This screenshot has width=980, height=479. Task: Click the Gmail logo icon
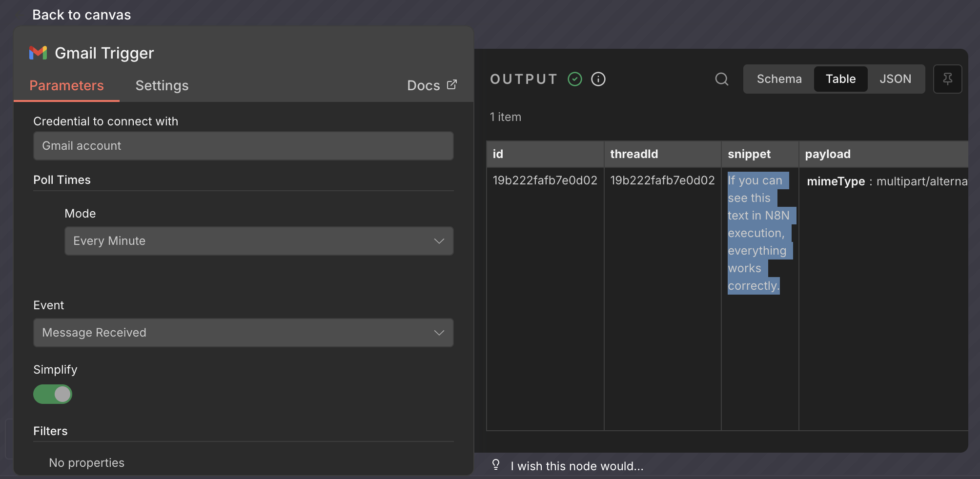tap(38, 53)
